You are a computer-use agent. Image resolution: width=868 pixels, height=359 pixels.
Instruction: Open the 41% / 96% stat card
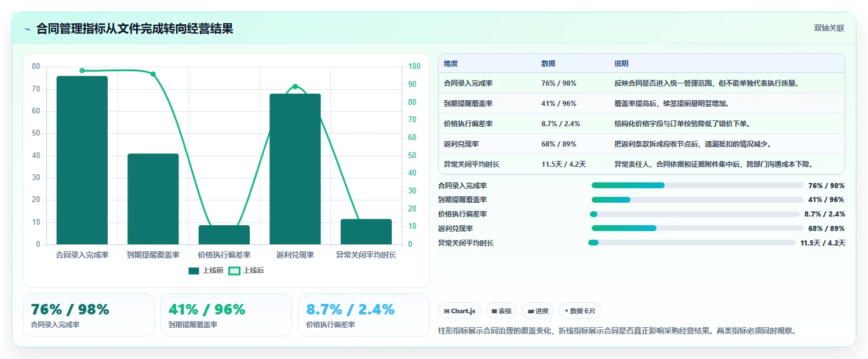[226, 315]
